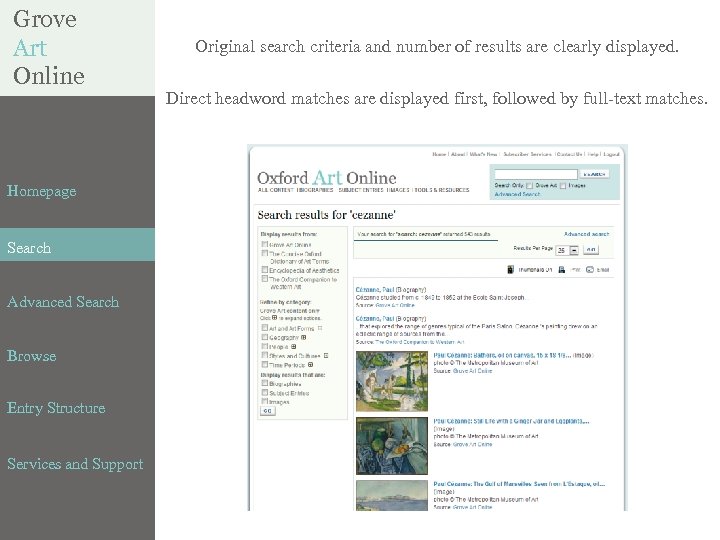Open the Browse sidebar section
The height and width of the screenshot is (540, 720).
tap(32, 356)
